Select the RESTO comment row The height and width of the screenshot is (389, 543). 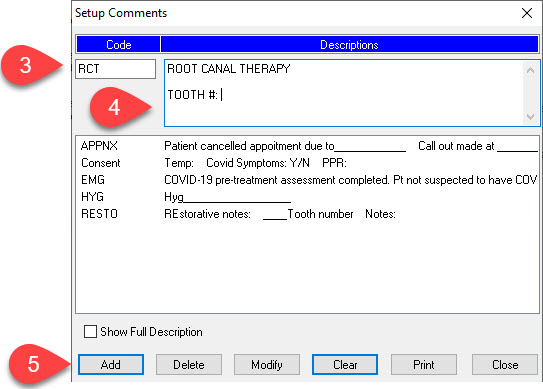coord(307,214)
